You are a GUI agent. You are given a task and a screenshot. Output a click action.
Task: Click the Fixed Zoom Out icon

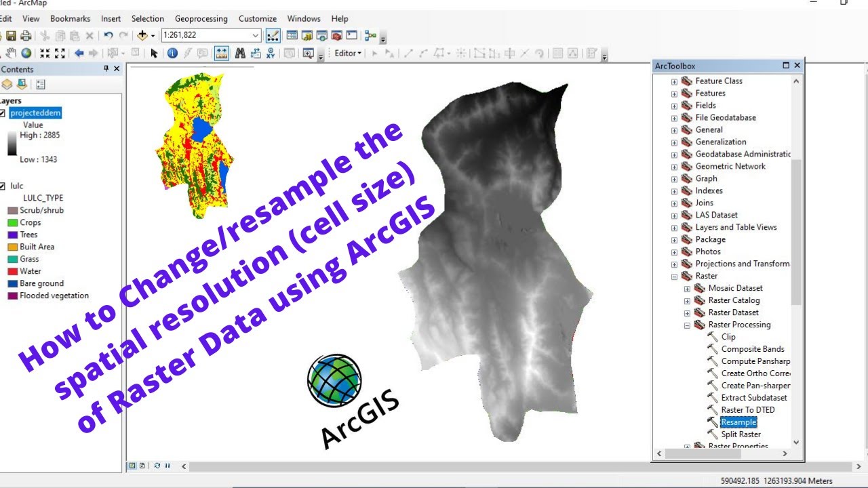60,53
